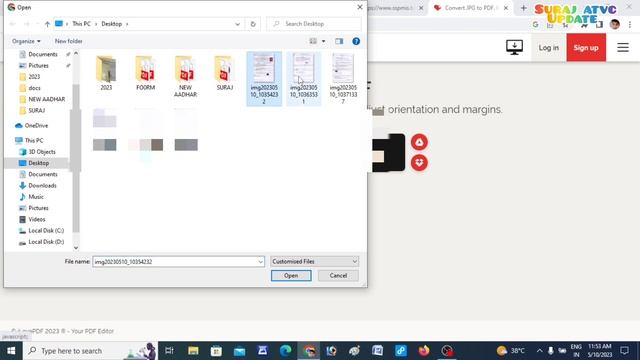The width and height of the screenshot is (640, 360).
Task: Click the Cancel button
Action: tap(338, 276)
